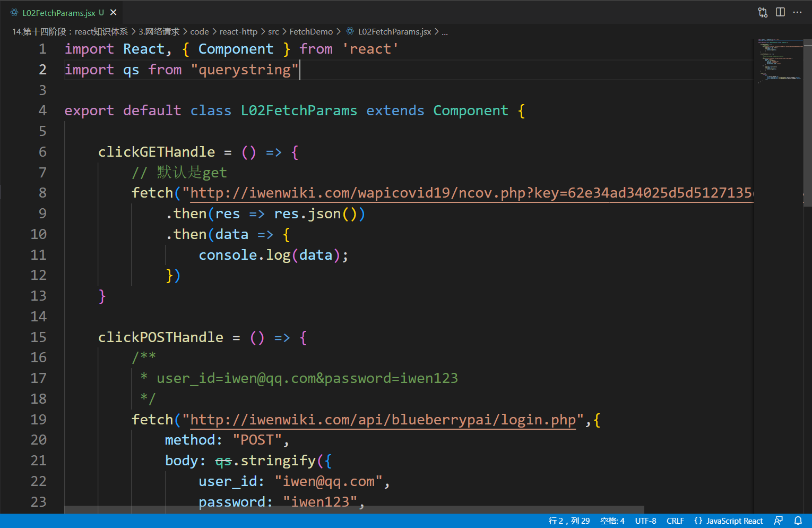Click breadcrumb '14.第十四阶段：react知识体系'
The image size is (812, 528).
[x=70, y=32]
